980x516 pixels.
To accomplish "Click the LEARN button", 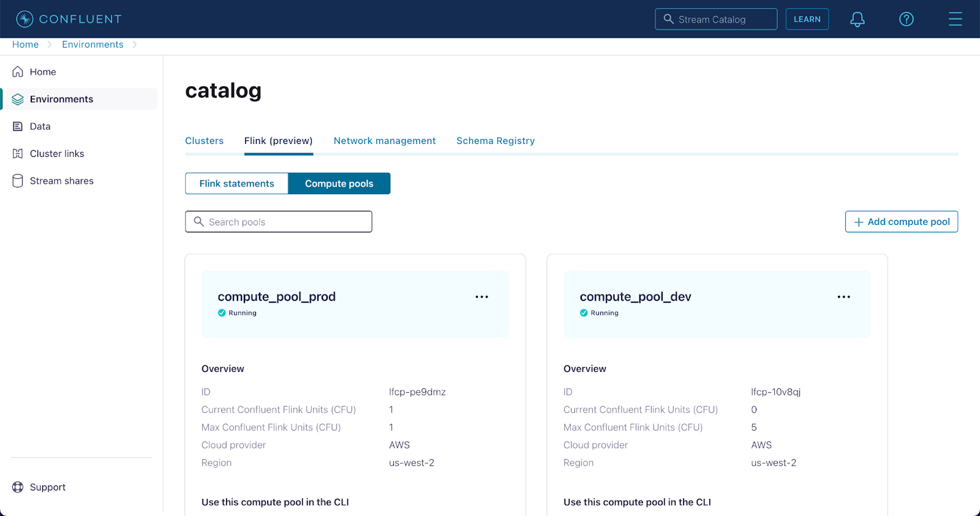I will click(807, 19).
